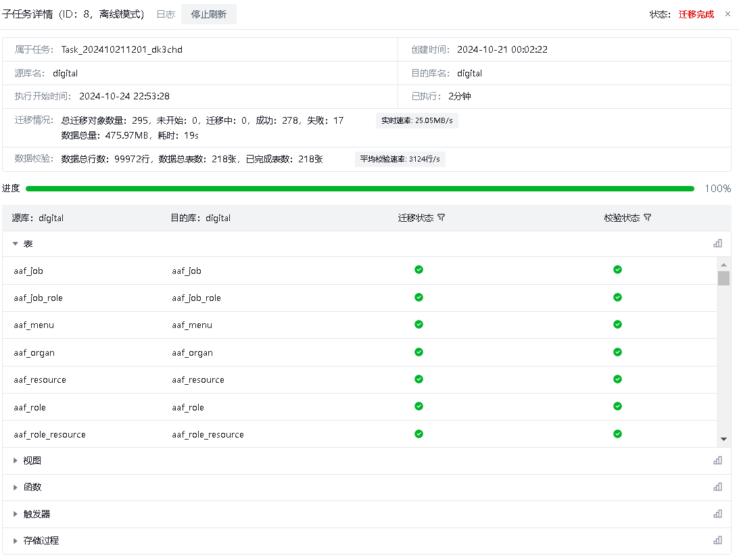Click the 实时速率: 25.05MB/s badge
Viewport: 739px width, 560px height.
(x=417, y=120)
